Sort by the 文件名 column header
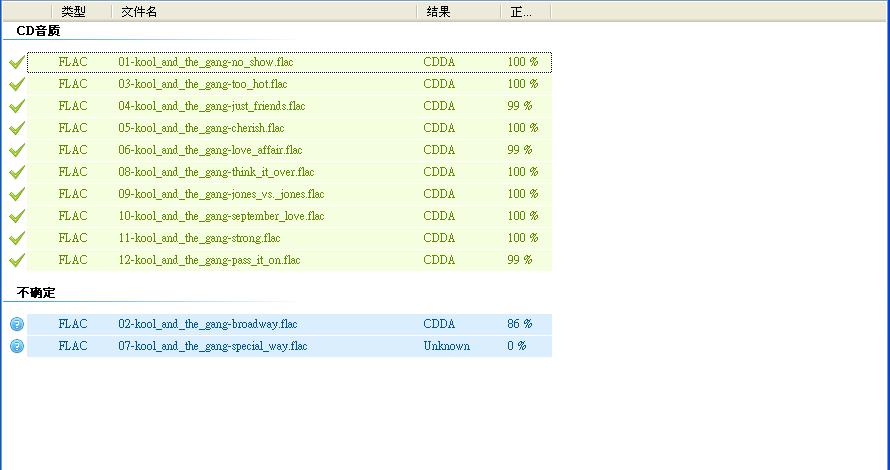This screenshot has height=470, width=890. pyautogui.click(x=264, y=12)
